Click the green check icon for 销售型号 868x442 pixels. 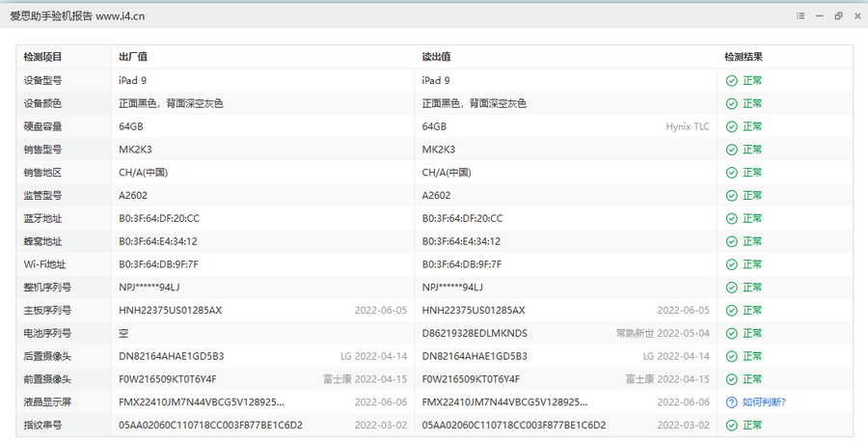coord(731,150)
